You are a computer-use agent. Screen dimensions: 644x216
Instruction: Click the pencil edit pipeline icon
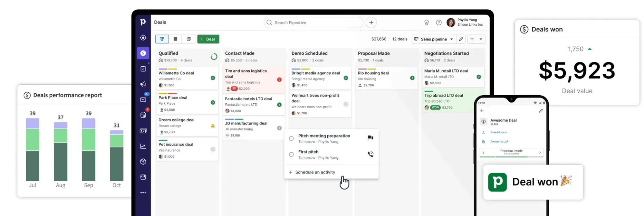461,39
